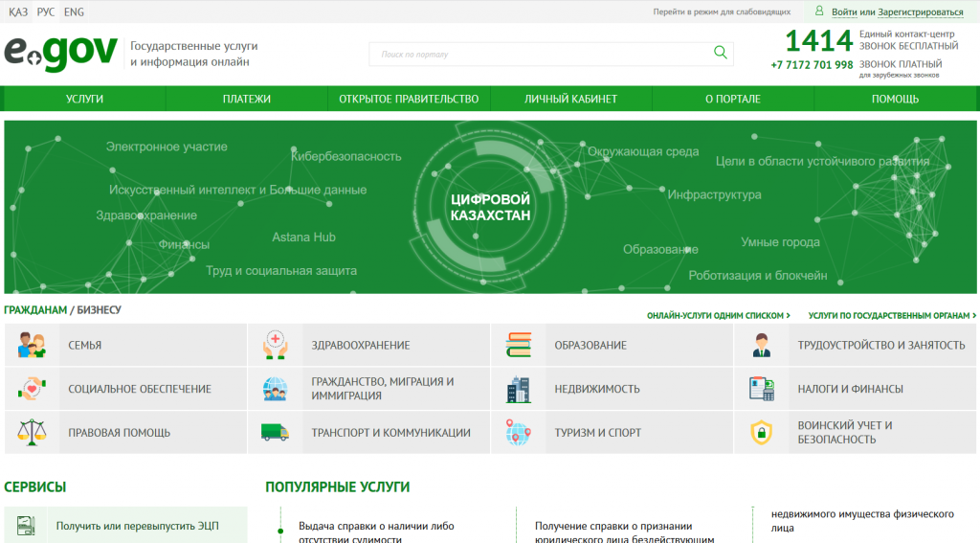
Task: Click the taxes and finance calculator icon
Action: click(761, 389)
